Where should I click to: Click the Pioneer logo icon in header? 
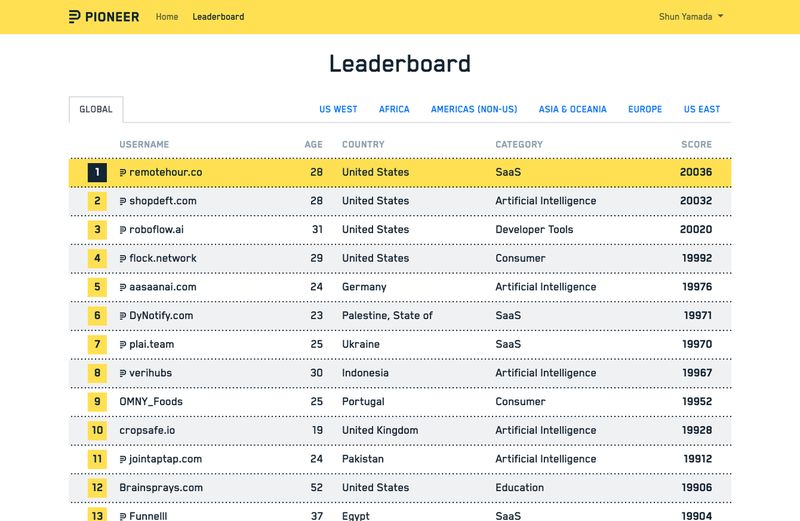click(x=75, y=17)
